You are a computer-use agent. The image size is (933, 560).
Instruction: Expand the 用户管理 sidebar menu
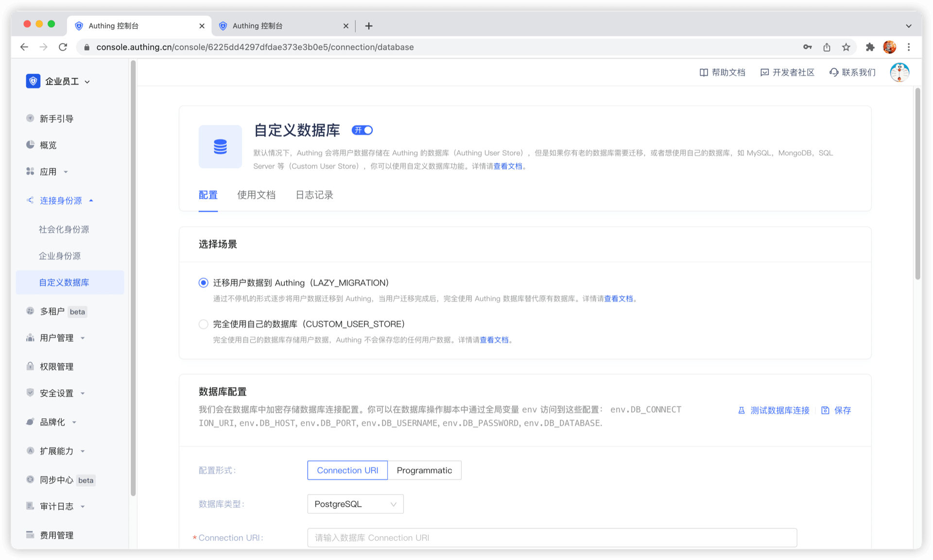[56, 338]
